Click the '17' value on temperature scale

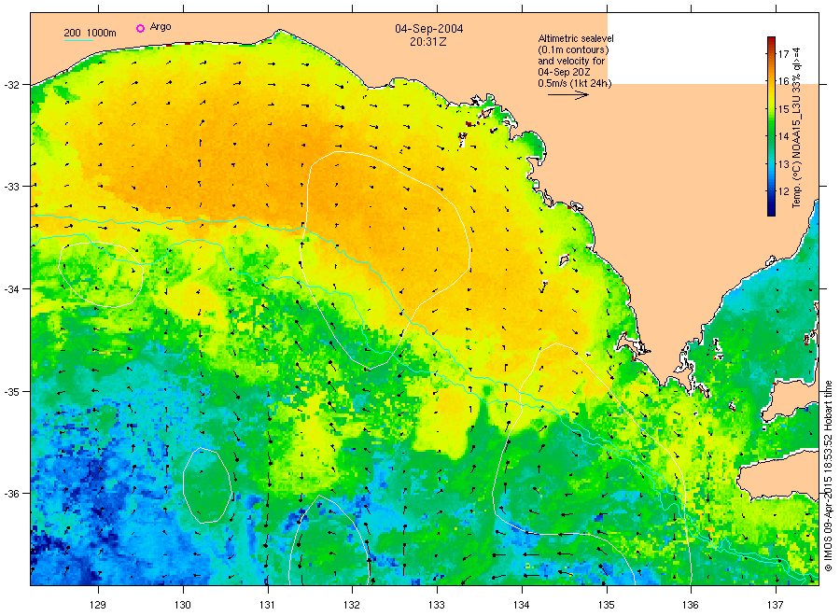(x=783, y=54)
